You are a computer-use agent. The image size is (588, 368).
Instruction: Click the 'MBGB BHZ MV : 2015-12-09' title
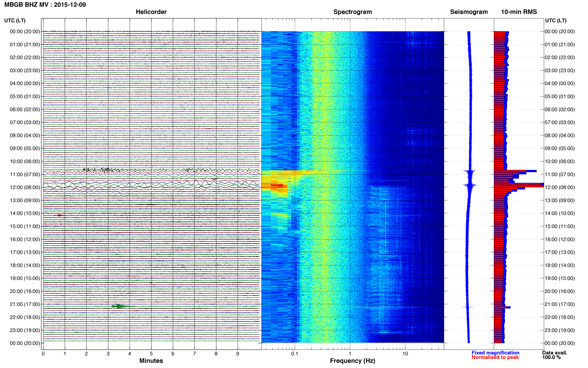(45, 5)
